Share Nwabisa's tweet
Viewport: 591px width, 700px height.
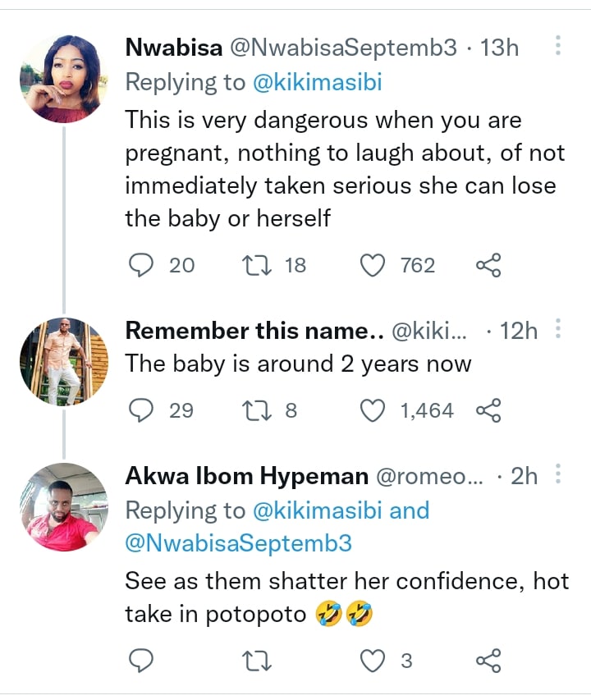point(488,265)
